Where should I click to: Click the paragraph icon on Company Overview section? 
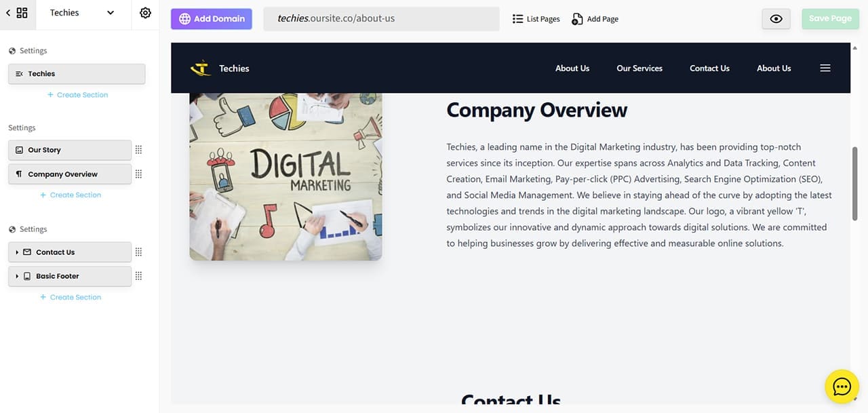(x=19, y=174)
